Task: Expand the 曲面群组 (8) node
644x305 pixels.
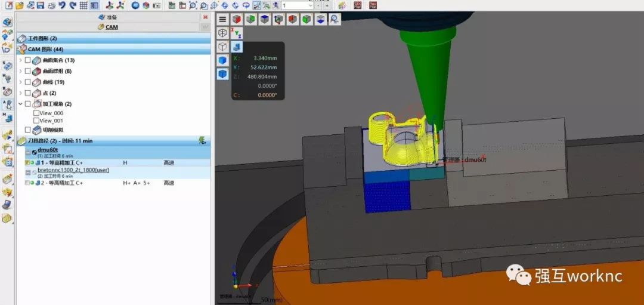Action: pos(20,71)
